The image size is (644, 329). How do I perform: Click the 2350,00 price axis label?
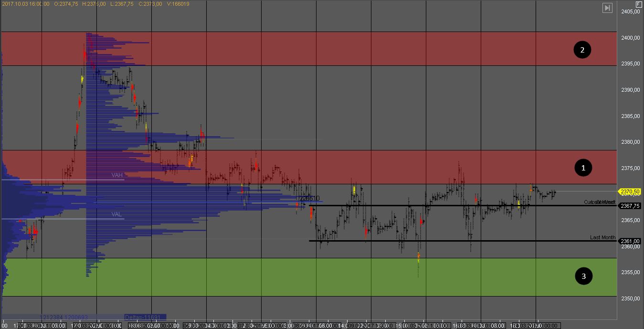coord(630,298)
